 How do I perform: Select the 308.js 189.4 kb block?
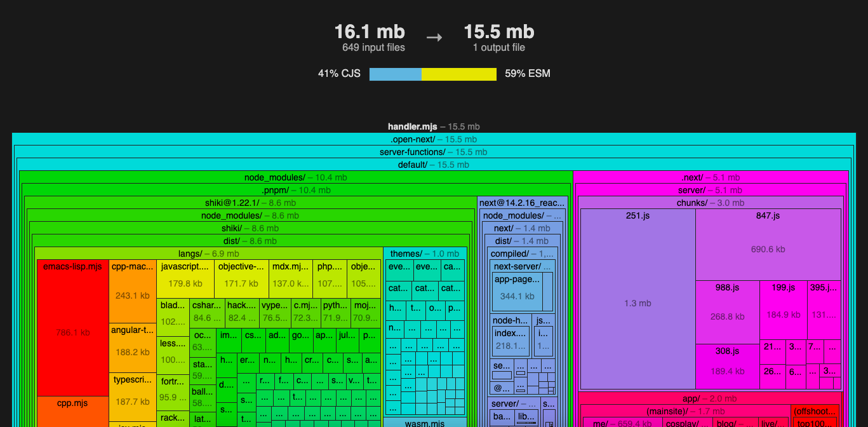point(728,366)
